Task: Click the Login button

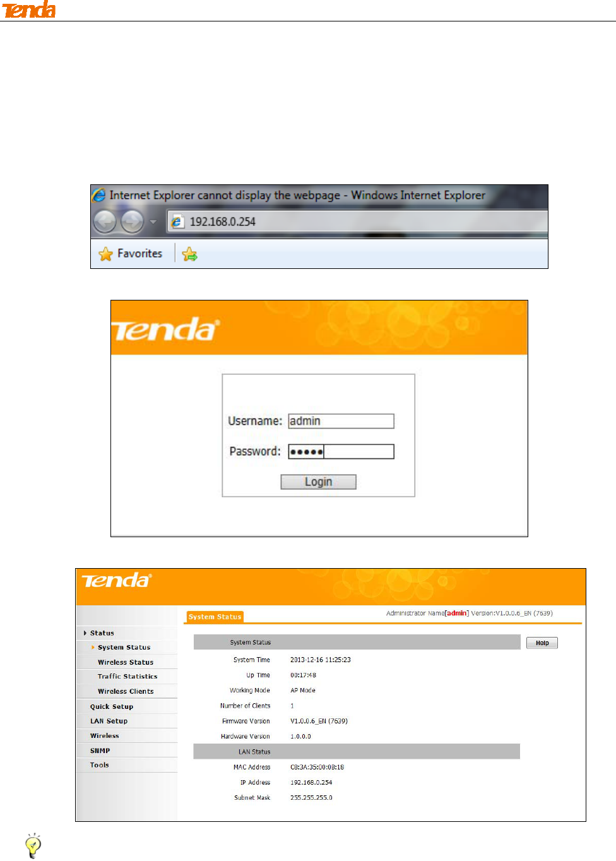Action: tap(318, 482)
